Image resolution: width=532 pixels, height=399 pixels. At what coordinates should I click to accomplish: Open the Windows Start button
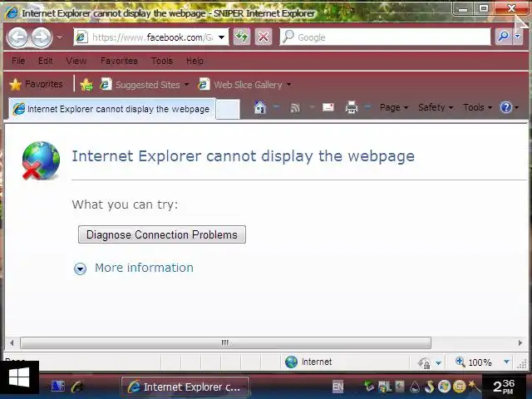(x=19, y=378)
